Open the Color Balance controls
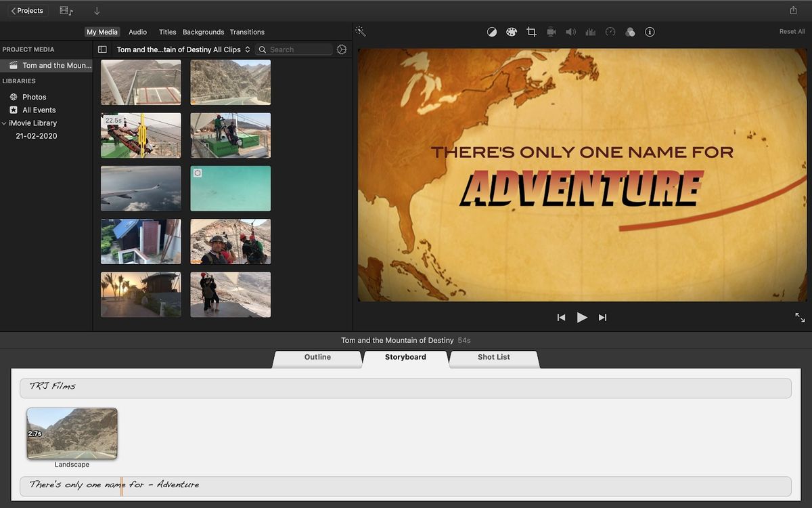Screen dimensions: 812x508 [492, 31]
